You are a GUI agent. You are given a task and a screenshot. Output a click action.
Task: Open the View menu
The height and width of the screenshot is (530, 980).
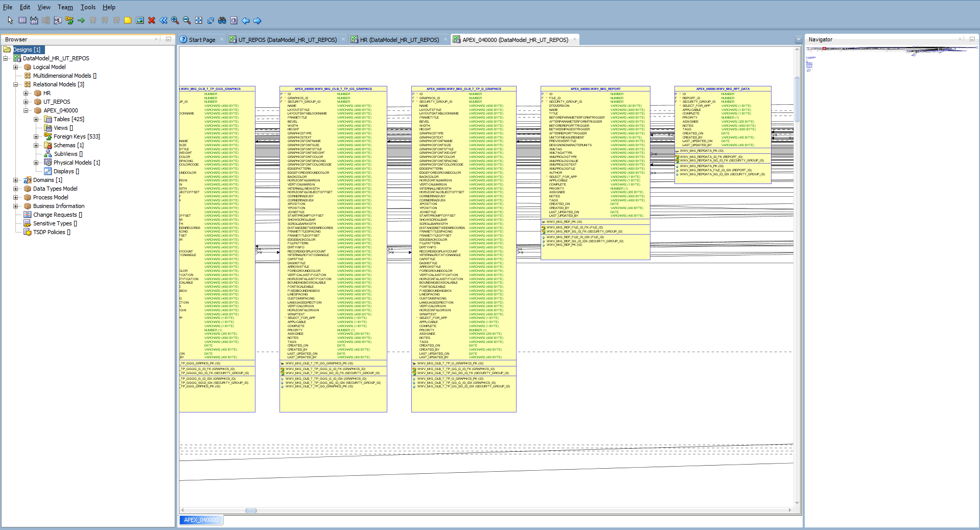[44, 7]
